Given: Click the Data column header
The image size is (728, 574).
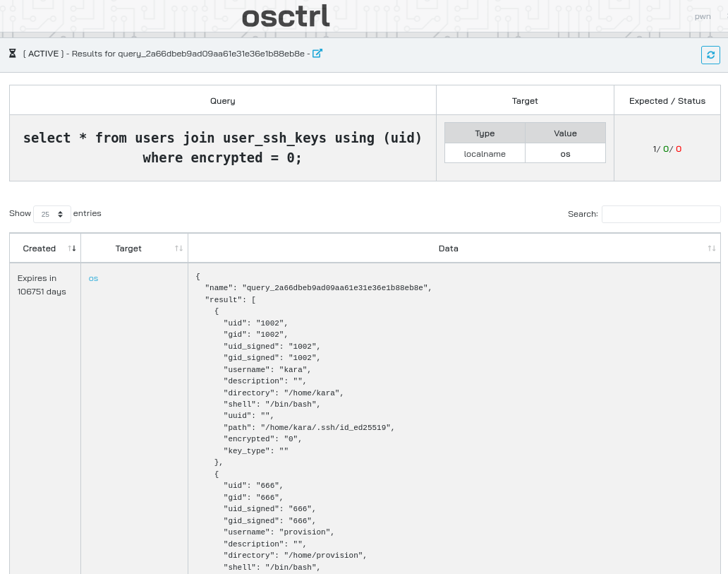Looking at the screenshot, I should click(x=454, y=249).
